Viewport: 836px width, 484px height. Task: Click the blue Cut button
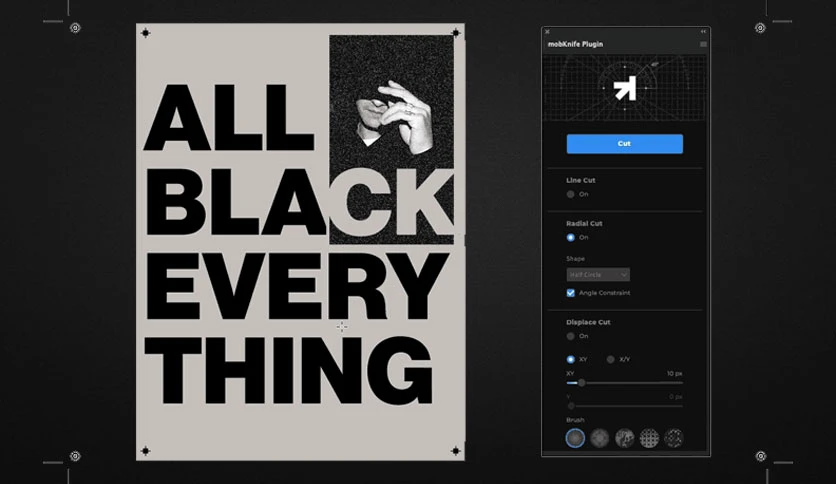coord(624,144)
